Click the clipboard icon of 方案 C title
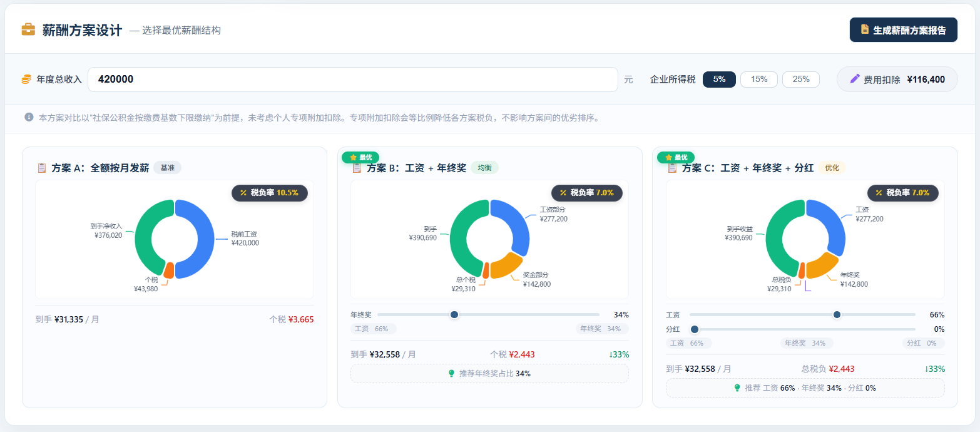The height and width of the screenshot is (432, 980). click(x=673, y=168)
